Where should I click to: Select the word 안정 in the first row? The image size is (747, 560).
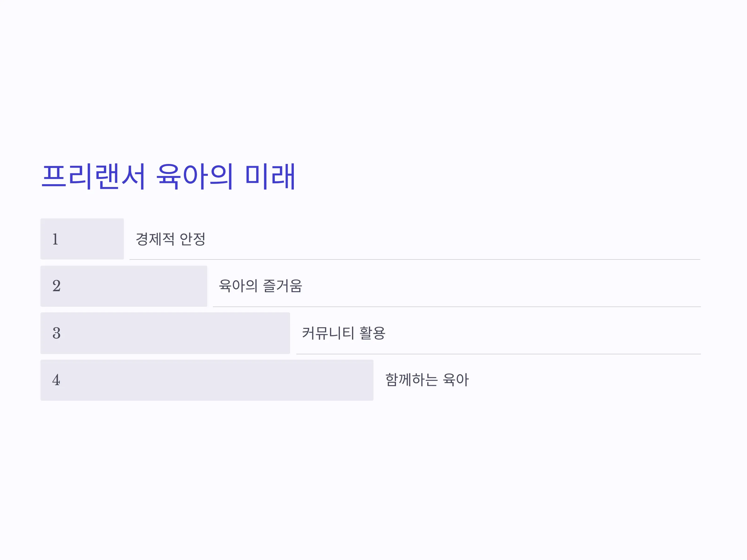click(x=192, y=239)
